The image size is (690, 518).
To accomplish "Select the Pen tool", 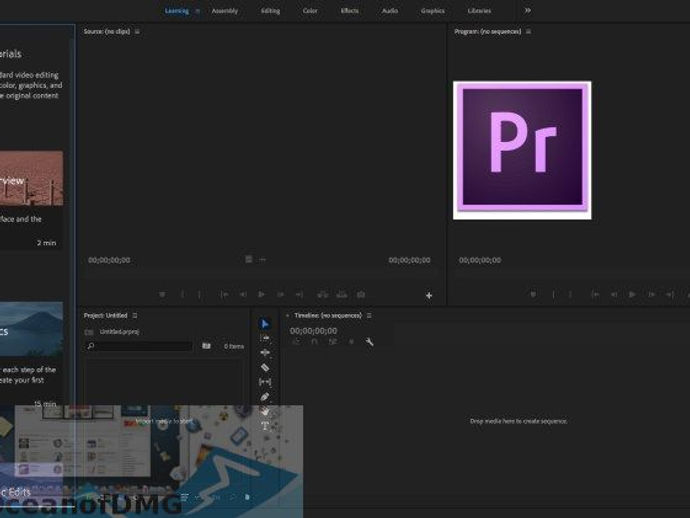I will coord(264,397).
